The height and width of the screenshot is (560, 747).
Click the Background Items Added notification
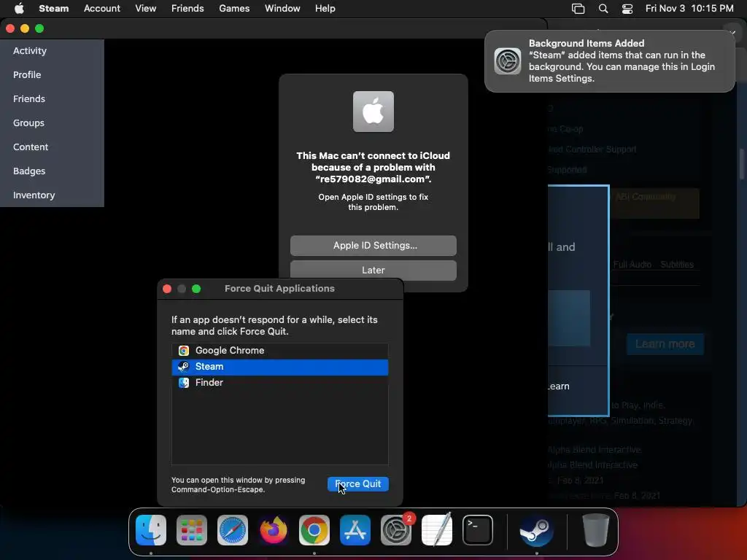pyautogui.click(x=609, y=61)
